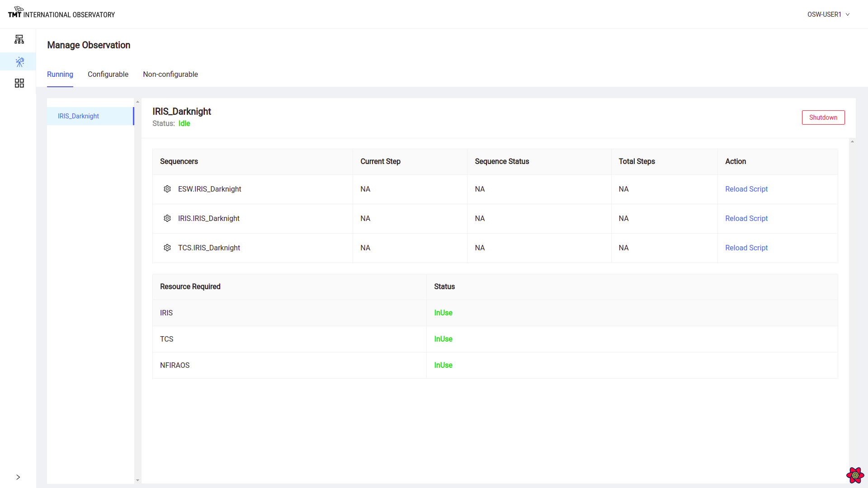Click the expand sidebar arrow on left edge
Viewport: 868px width, 488px height.
point(18,477)
